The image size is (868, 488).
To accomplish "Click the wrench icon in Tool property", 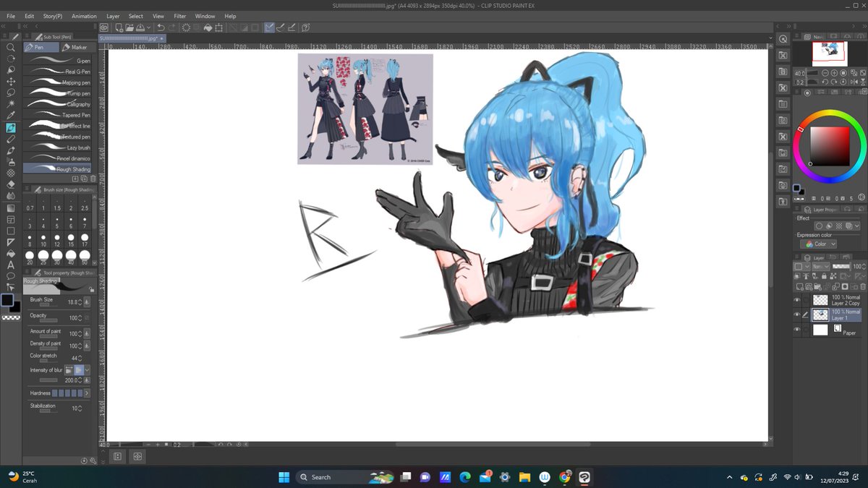I will click(x=92, y=461).
